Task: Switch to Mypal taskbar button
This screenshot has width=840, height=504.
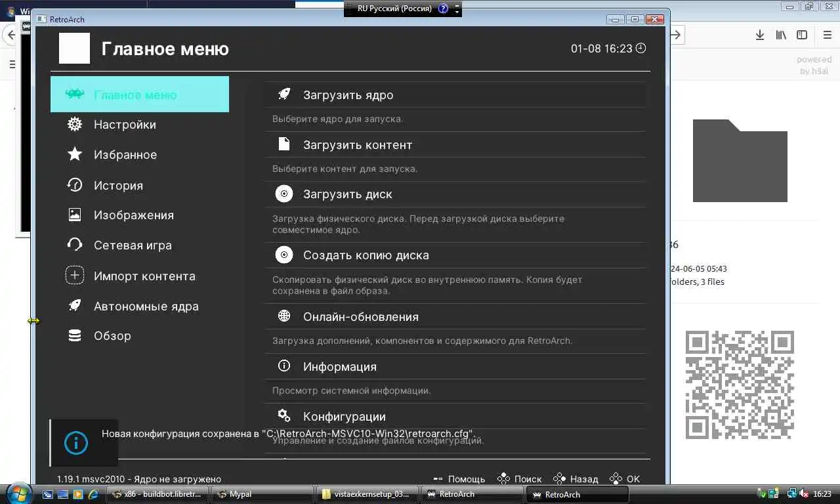Action: tap(262, 494)
